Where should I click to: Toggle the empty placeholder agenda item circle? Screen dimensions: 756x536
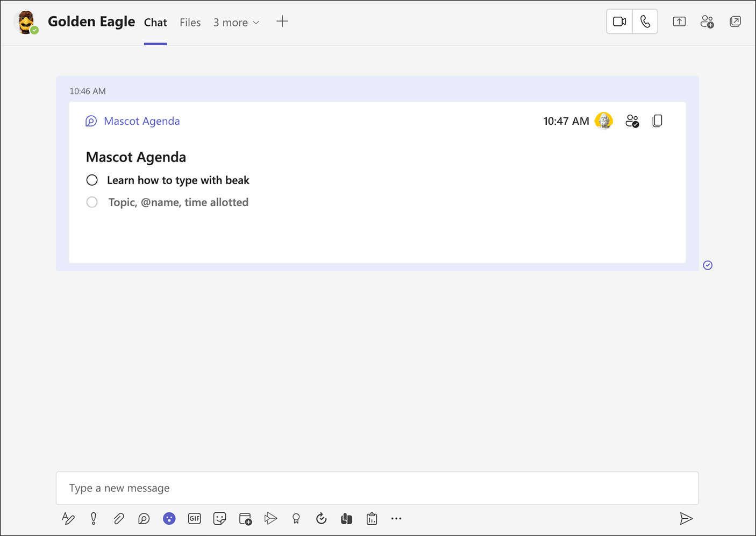92,202
